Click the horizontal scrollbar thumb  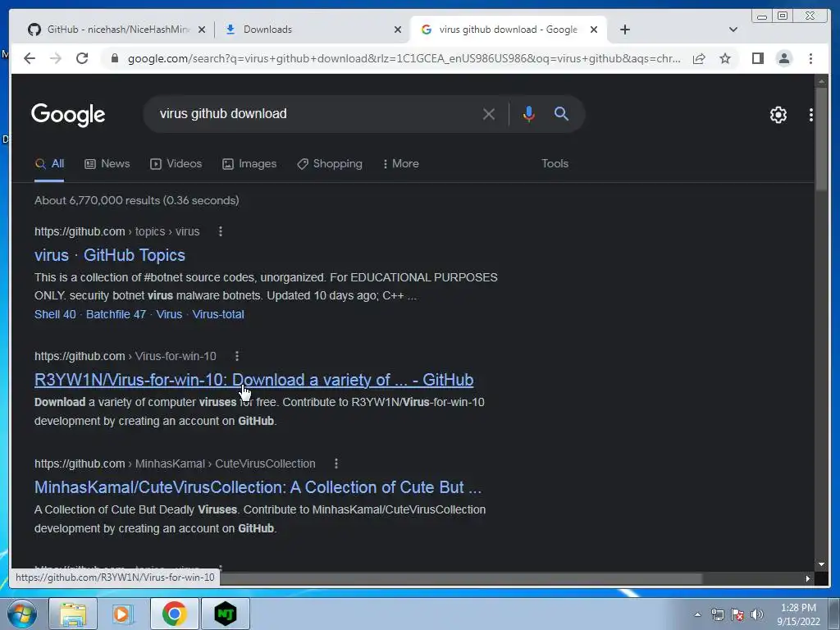click(x=461, y=578)
